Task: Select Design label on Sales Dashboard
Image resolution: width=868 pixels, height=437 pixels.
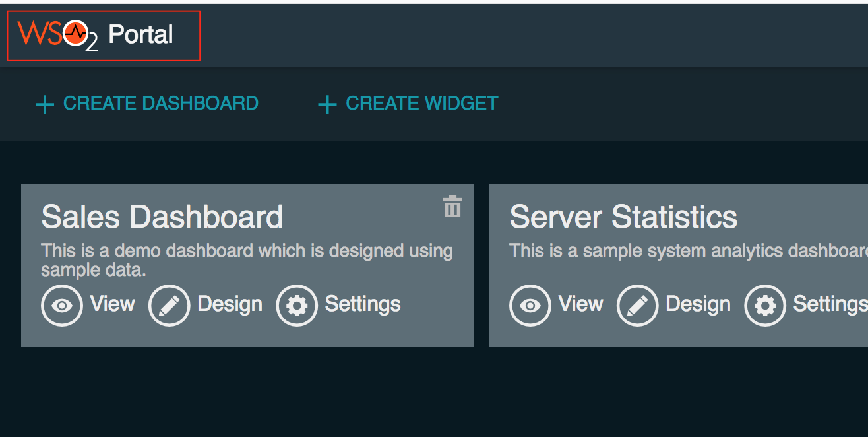Action: pos(230,304)
